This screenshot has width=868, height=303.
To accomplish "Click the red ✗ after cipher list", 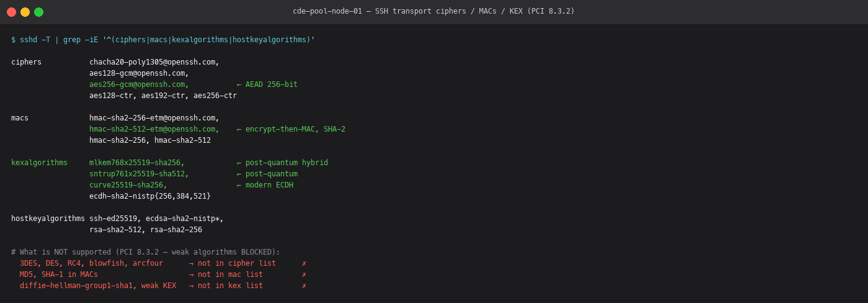I will (304, 263).
